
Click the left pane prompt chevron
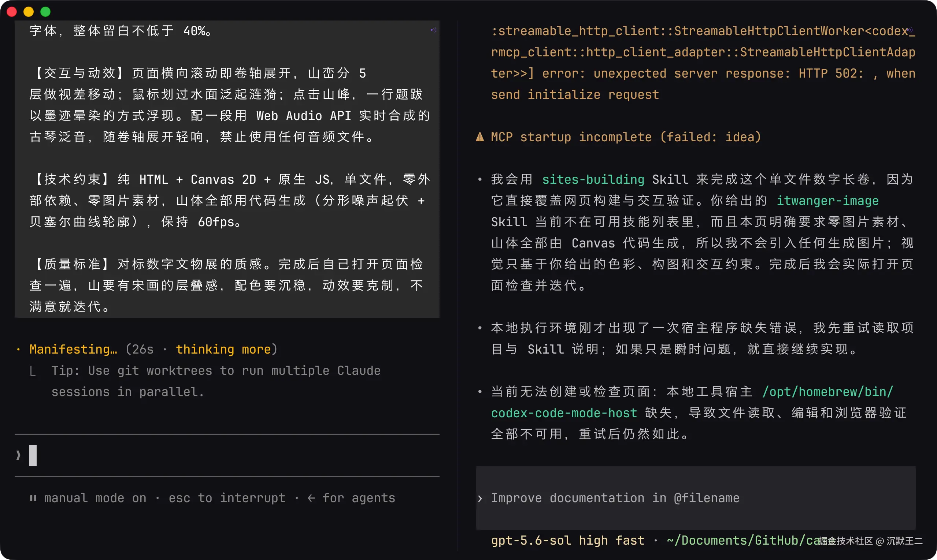click(18, 455)
